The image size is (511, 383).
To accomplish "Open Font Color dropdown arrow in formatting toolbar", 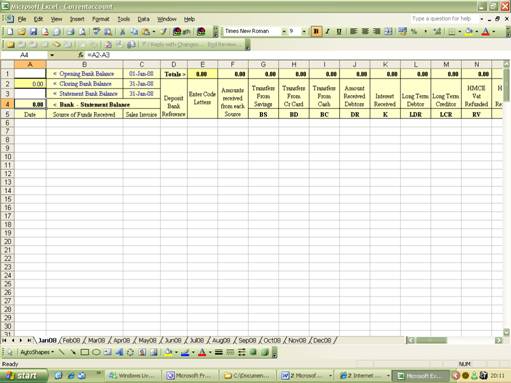I will coord(494,32).
